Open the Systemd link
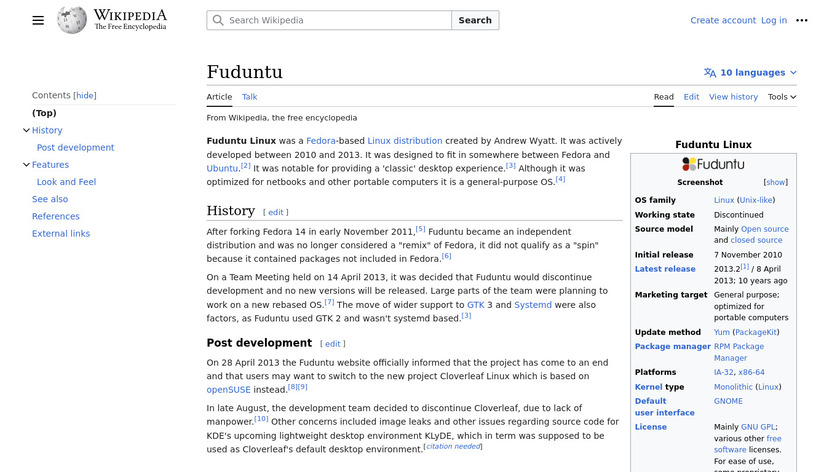 532,305
